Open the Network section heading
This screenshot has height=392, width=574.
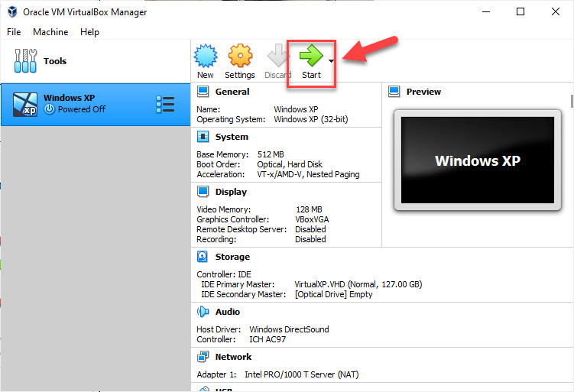(233, 357)
